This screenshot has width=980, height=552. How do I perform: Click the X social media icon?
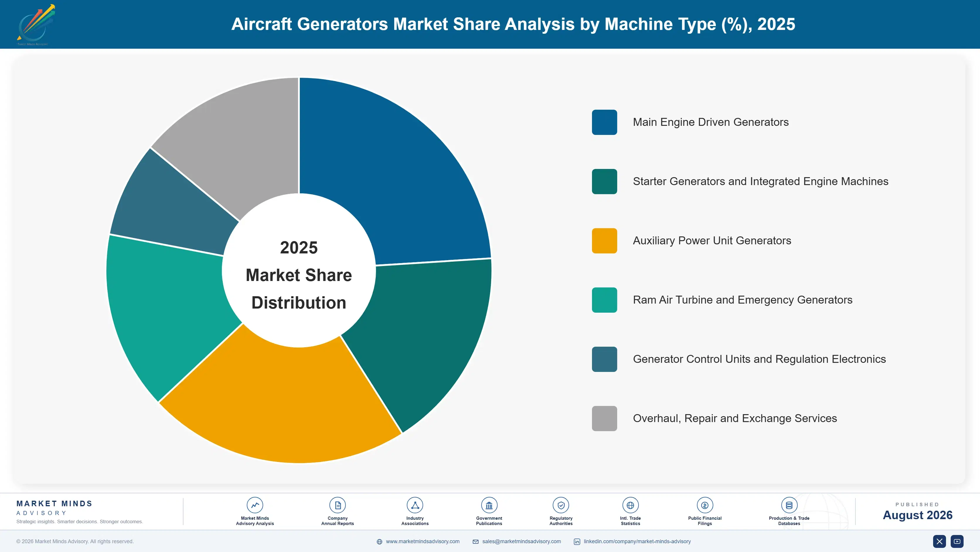point(939,541)
